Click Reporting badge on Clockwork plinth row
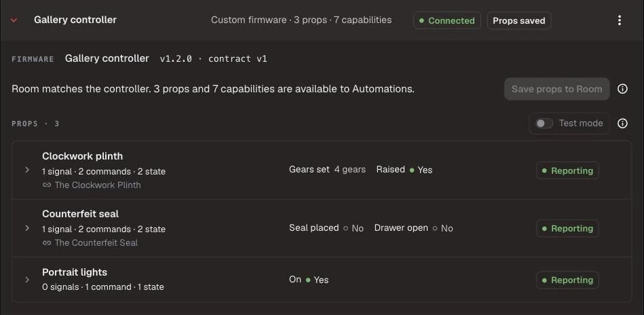 (x=567, y=170)
